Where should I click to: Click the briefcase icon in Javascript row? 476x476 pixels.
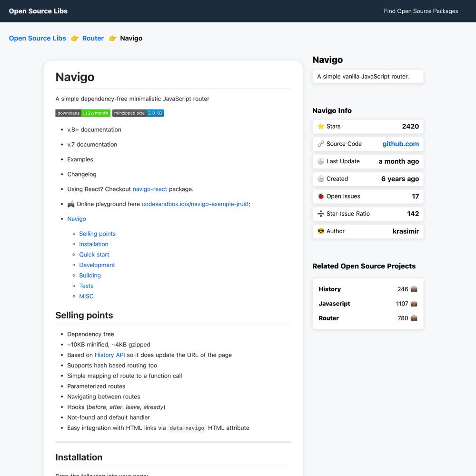point(414,304)
